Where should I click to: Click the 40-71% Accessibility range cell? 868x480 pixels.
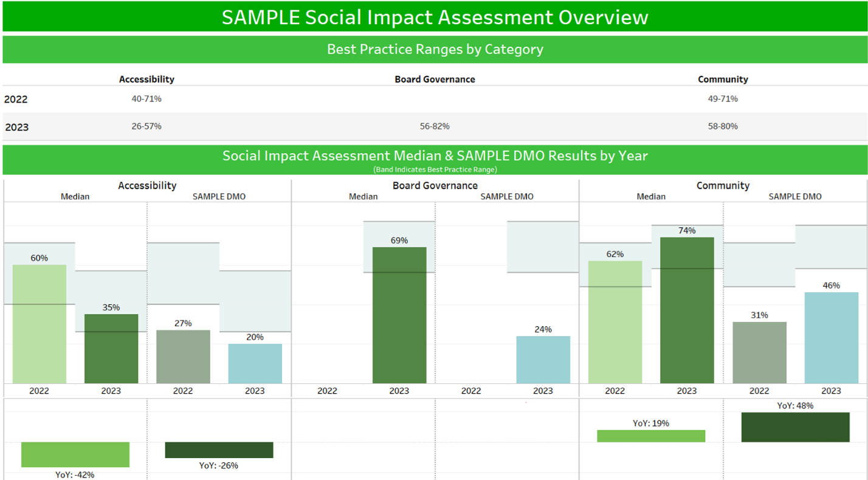[146, 98]
